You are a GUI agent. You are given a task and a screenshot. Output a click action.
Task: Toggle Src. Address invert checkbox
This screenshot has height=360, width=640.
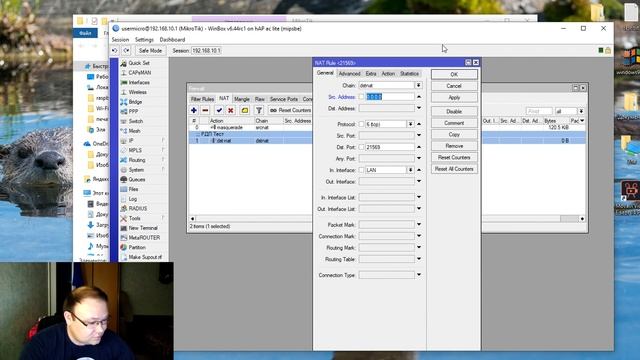click(x=361, y=97)
